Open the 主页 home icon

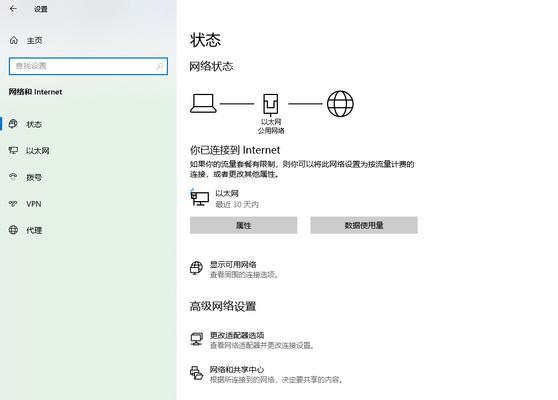point(14,40)
